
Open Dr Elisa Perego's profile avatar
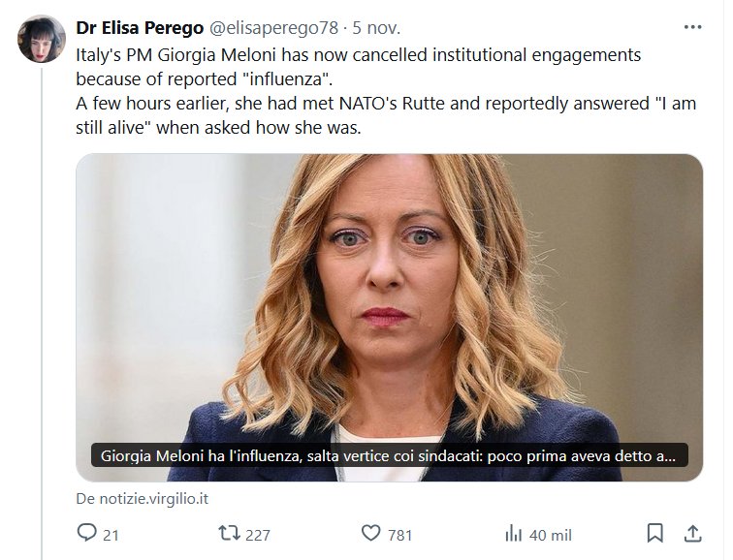click(42, 40)
